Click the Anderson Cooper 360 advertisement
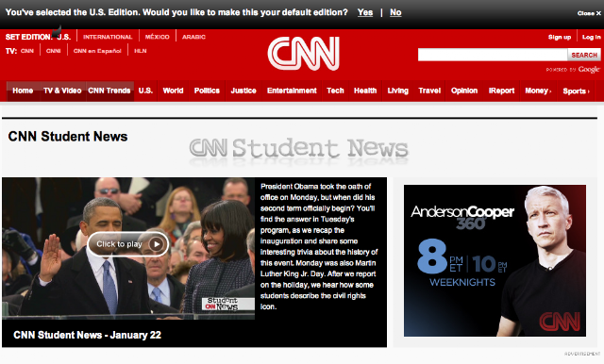 (x=495, y=260)
